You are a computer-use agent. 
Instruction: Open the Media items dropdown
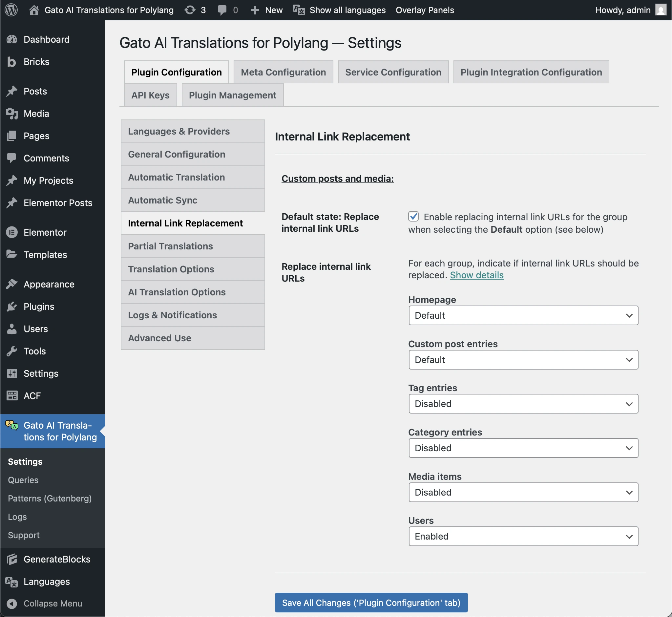523,492
